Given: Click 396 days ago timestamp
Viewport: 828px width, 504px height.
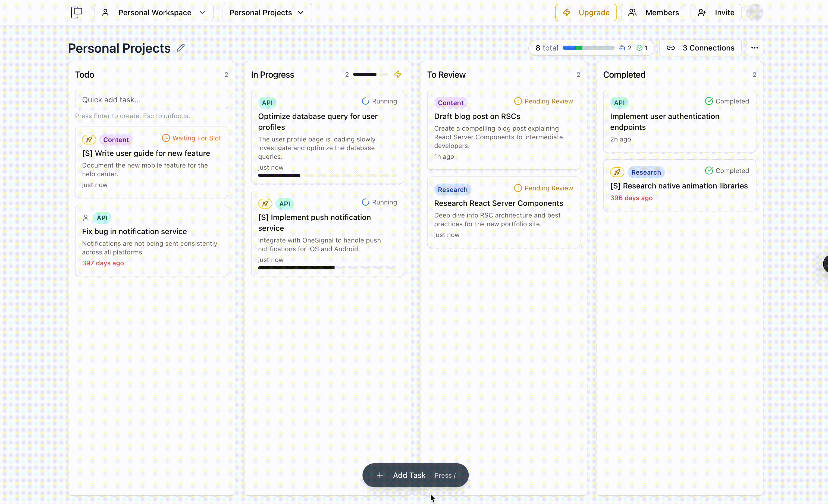Looking at the screenshot, I should tap(631, 198).
